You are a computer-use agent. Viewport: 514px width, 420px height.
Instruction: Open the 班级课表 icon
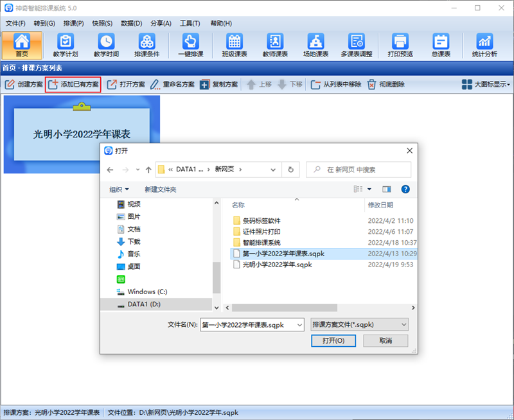point(235,45)
